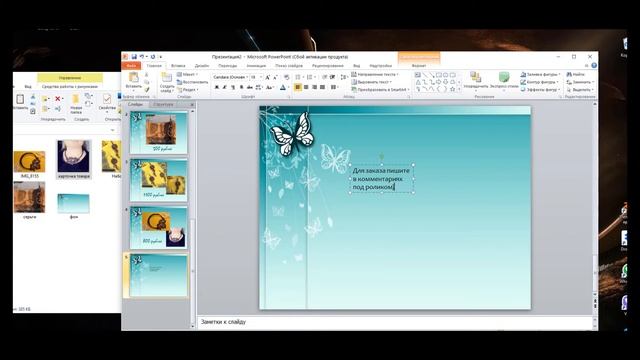Switch to the Структура pane tab

[x=163, y=104]
